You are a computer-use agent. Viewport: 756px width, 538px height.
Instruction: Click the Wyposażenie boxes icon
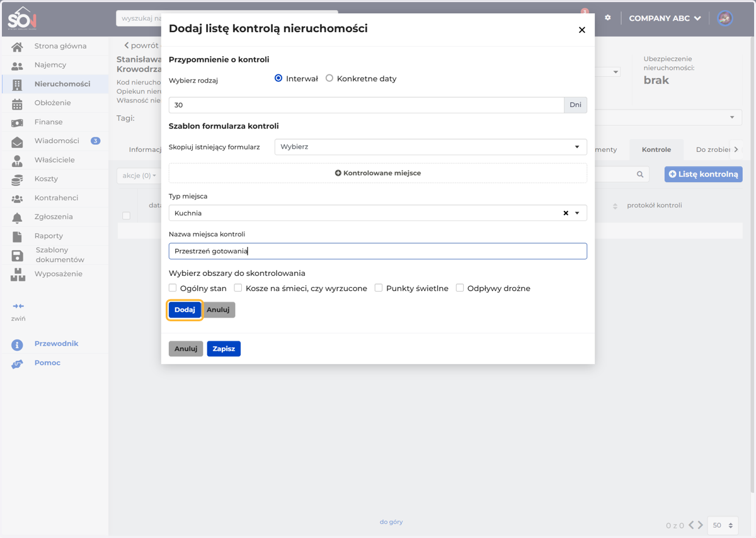point(18,274)
